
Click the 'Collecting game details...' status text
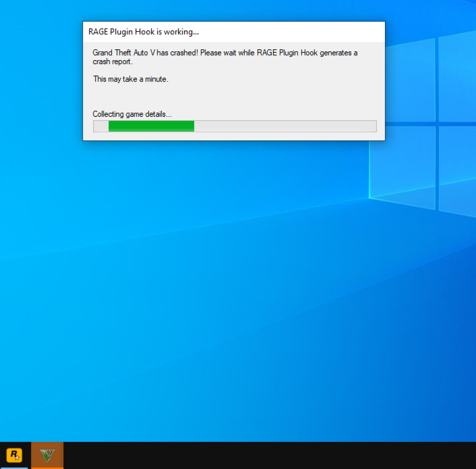[x=132, y=114]
